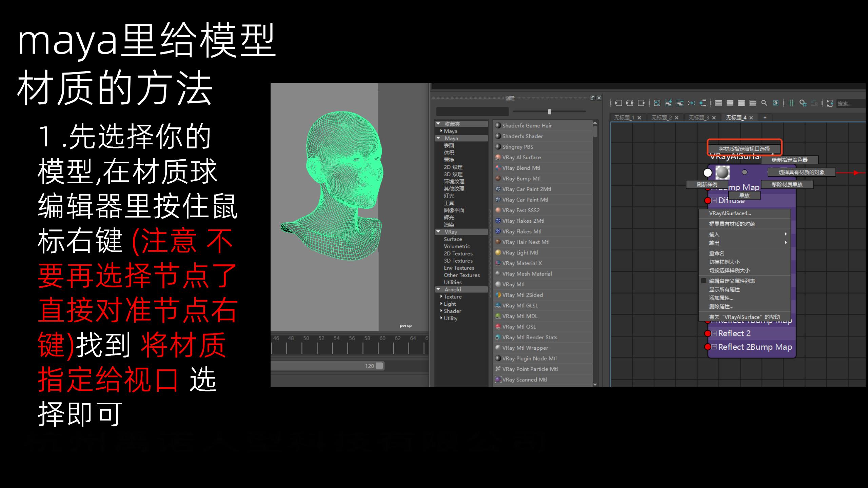Close the Create (创建) panel

tap(599, 98)
